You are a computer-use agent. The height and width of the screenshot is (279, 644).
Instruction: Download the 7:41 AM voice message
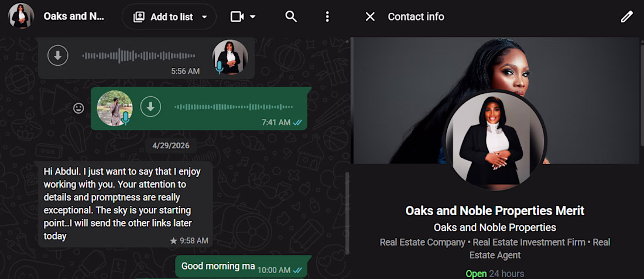[150, 107]
